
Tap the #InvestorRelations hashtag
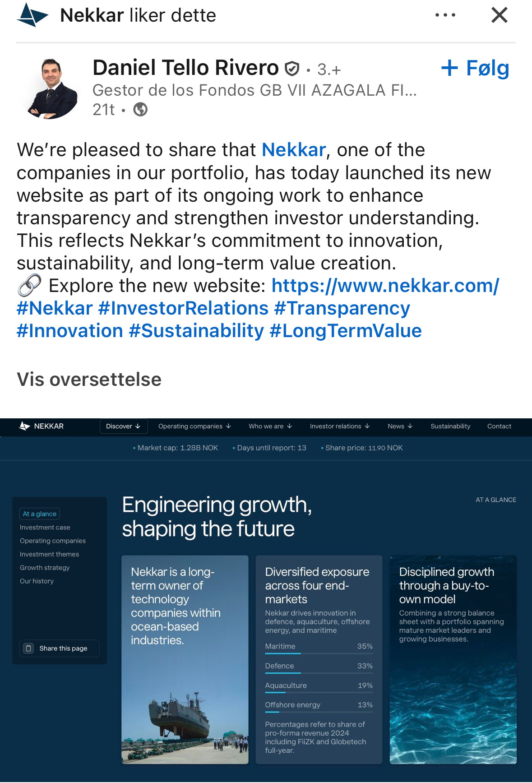183,308
